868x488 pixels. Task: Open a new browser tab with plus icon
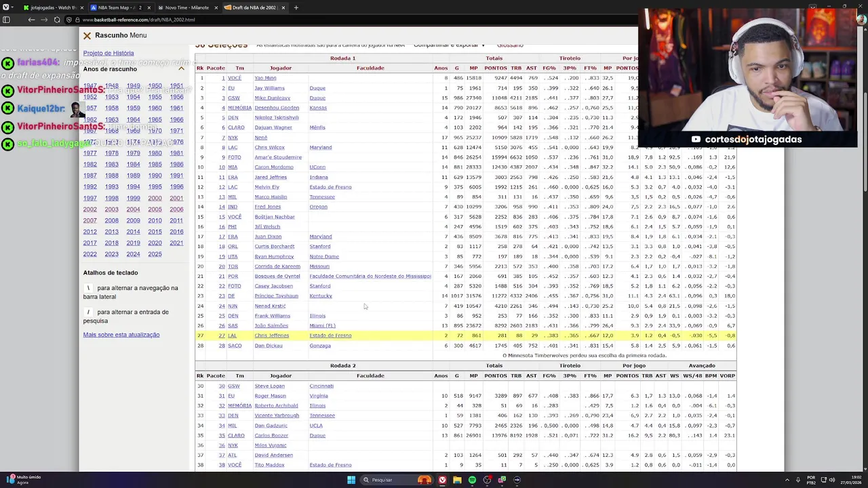(296, 7)
